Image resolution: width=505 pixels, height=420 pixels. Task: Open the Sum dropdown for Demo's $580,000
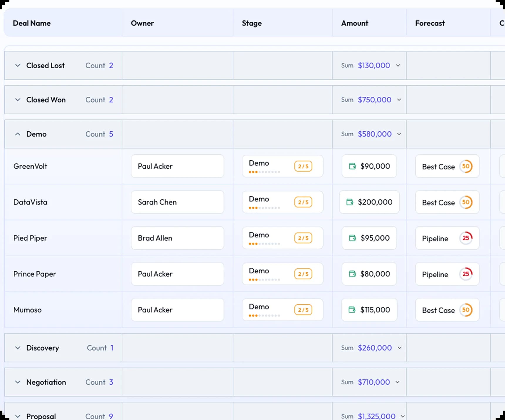click(x=399, y=134)
